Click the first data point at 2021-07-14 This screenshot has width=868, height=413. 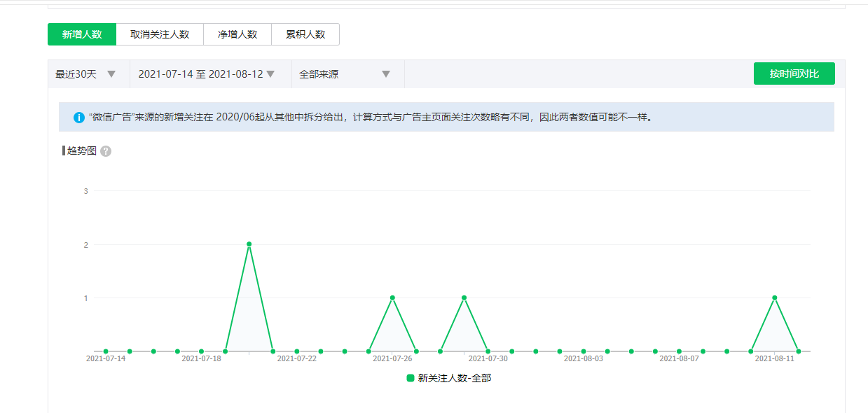[x=106, y=351]
